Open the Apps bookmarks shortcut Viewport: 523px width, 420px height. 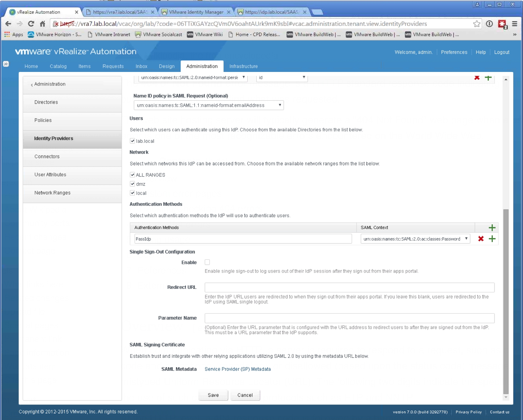(14, 35)
